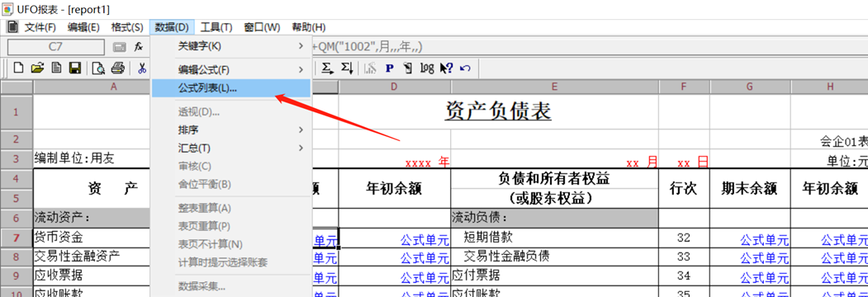868x297 pixels.
Task: Expand the 编辑公式(F) submenu
Action: pos(231,69)
